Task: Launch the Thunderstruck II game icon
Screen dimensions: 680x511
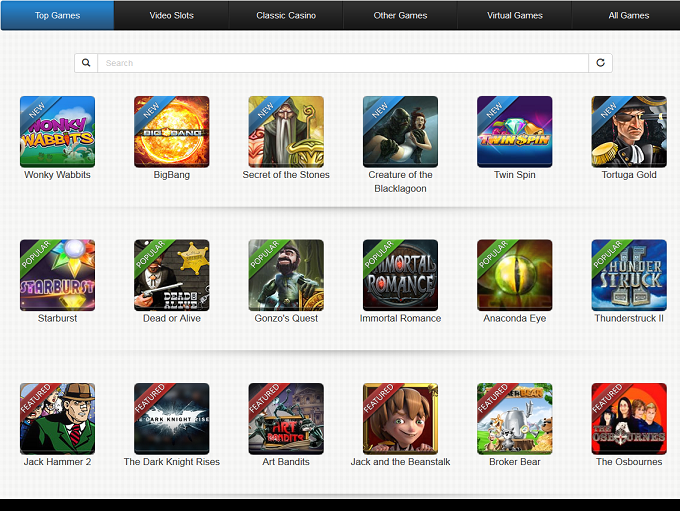Action: [x=629, y=275]
